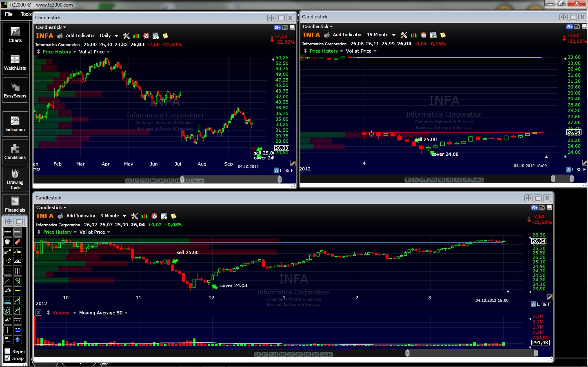Toggle arithmetic scale A in Daily chart

tap(277, 170)
